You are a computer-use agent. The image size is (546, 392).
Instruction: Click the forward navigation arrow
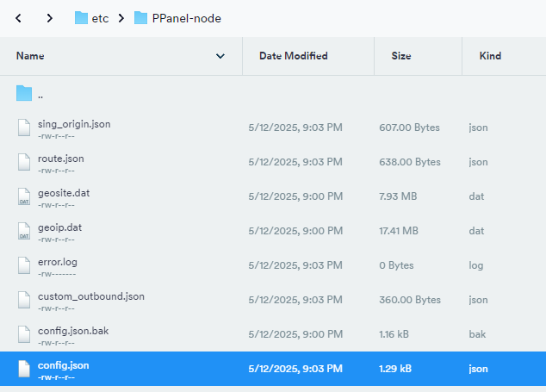pyautogui.click(x=50, y=18)
